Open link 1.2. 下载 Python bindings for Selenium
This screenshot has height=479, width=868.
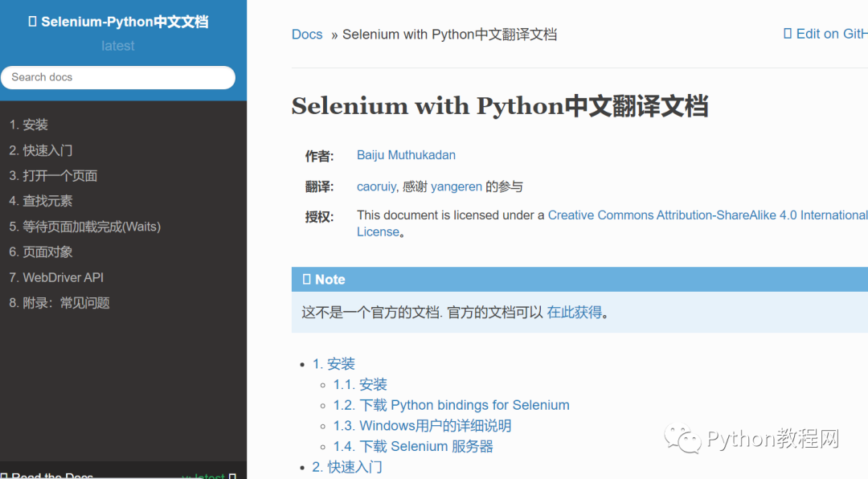pos(451,405)
